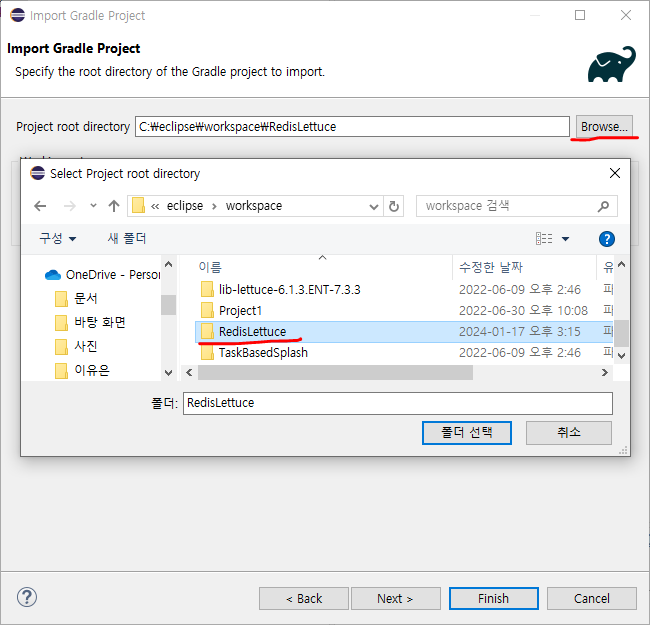This screenshot has height=625, width=650.
Task: Click the back arrow in folder dialog
Action: [x=40, y=206]
